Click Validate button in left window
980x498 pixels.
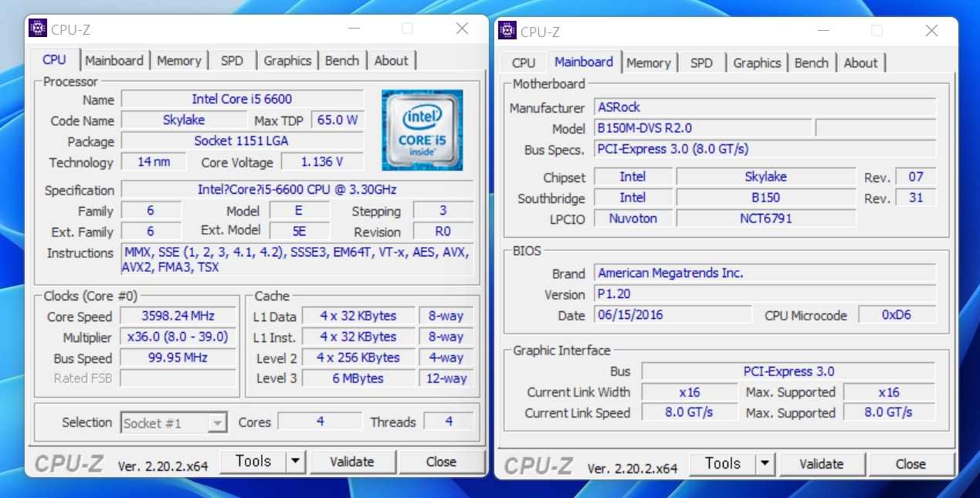tap(352, 462)
